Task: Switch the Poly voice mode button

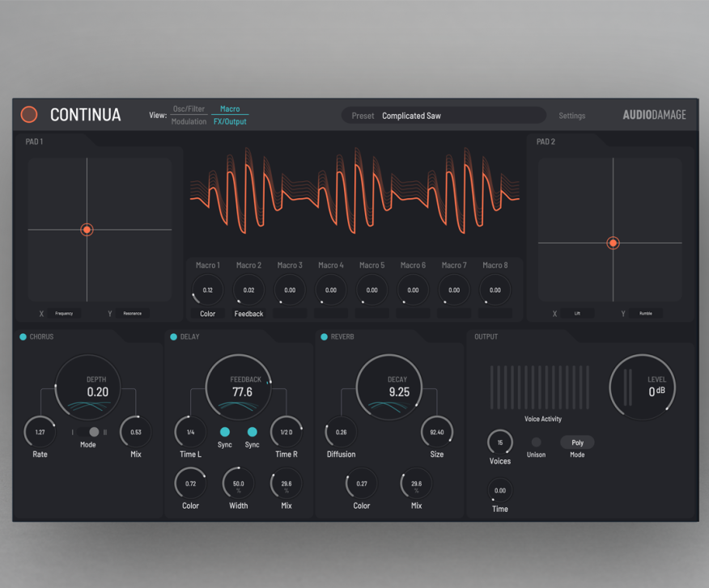Action: click(577, 442)
